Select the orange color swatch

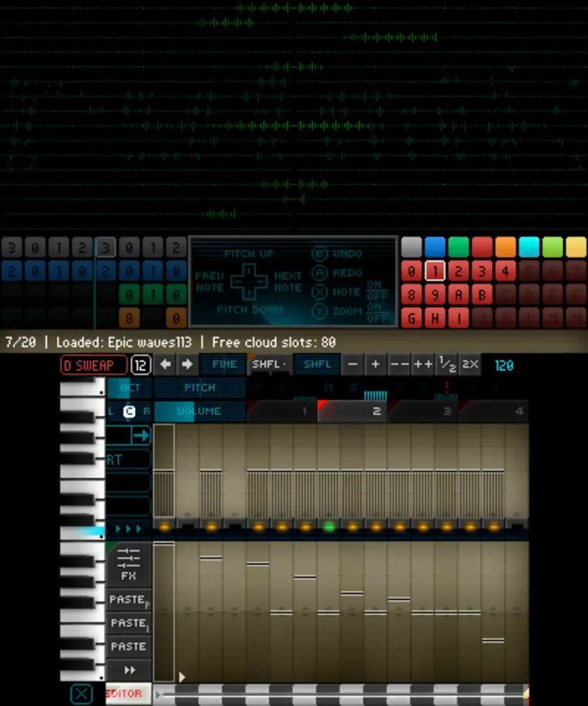505,247
